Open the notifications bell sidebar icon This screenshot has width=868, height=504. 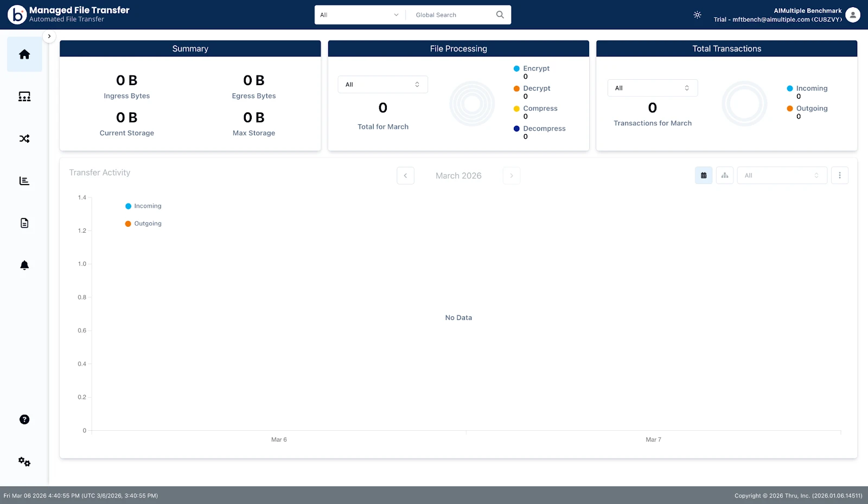[24, 265]
